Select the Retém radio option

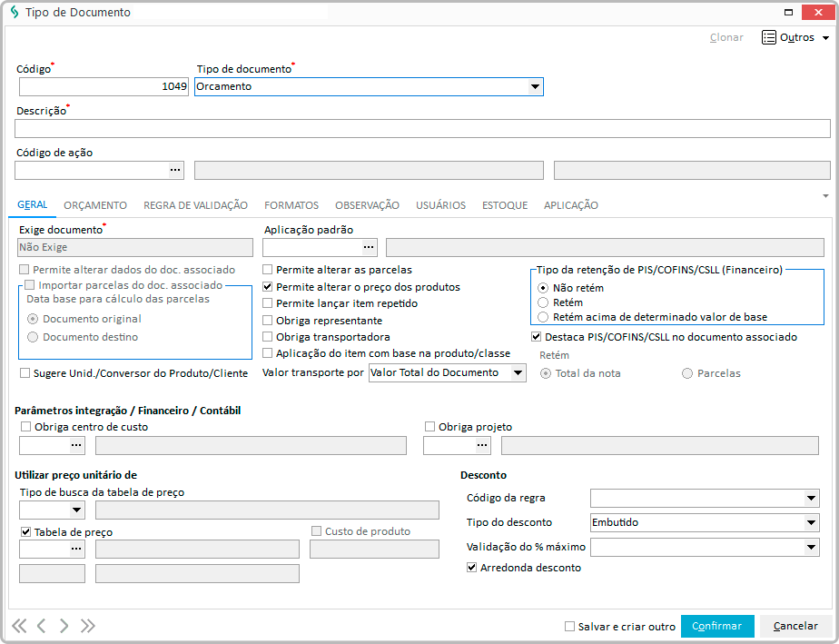pyautogui.click(x=543, y=302)
